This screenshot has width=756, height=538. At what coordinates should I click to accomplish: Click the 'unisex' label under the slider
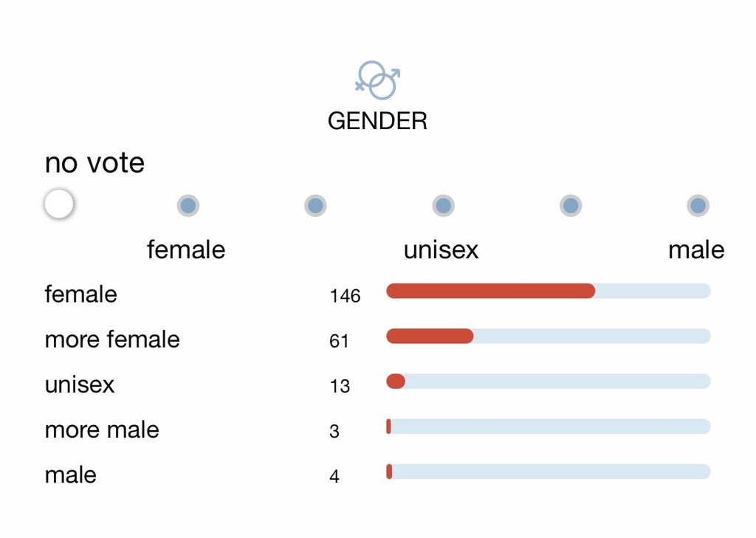click(x=441, y=250)
